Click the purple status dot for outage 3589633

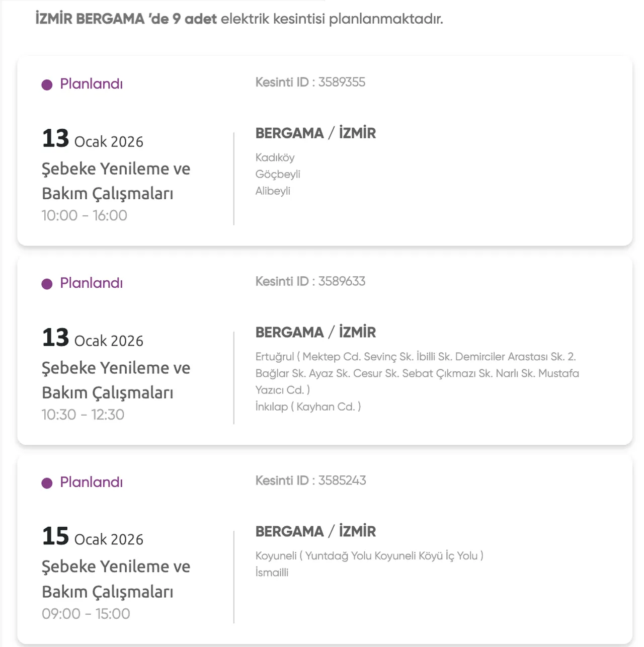click(47, 284)
